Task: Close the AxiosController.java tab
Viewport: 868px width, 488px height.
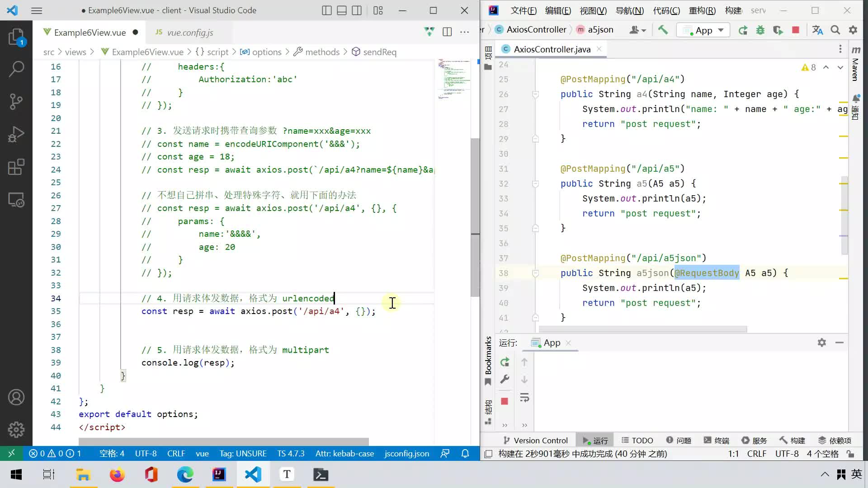Action: point(599,49)
